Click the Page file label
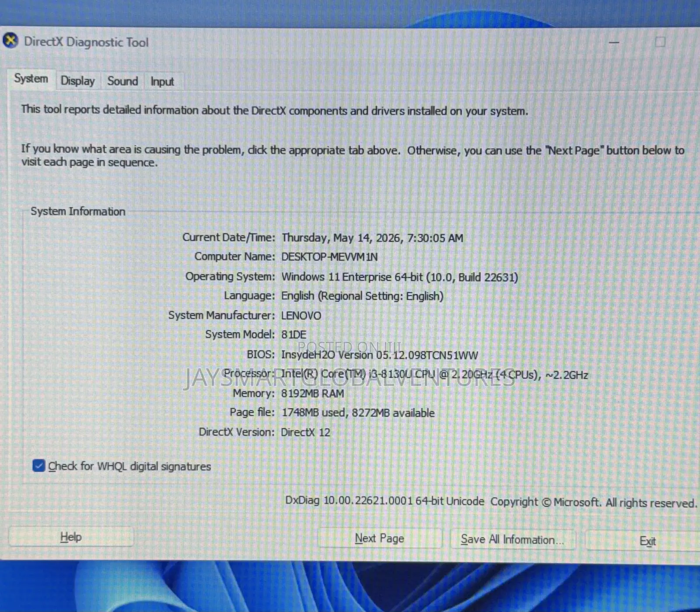The width and height of the screenshot is (700, 612). click(252, 412)
